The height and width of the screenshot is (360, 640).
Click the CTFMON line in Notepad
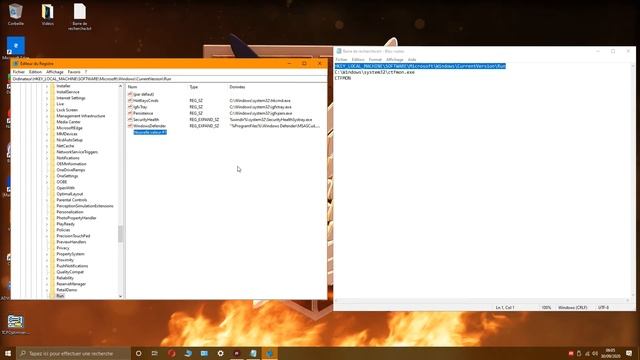pos(343,78)
